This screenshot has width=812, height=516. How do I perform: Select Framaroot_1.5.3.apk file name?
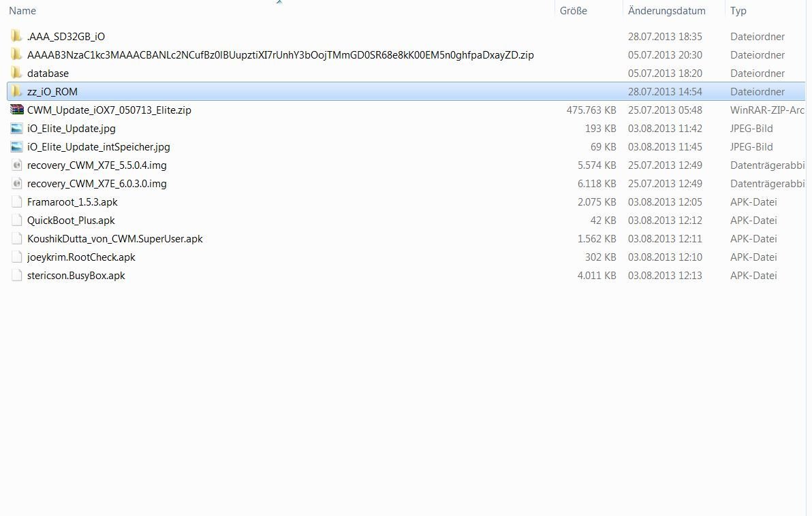(72, 202)
